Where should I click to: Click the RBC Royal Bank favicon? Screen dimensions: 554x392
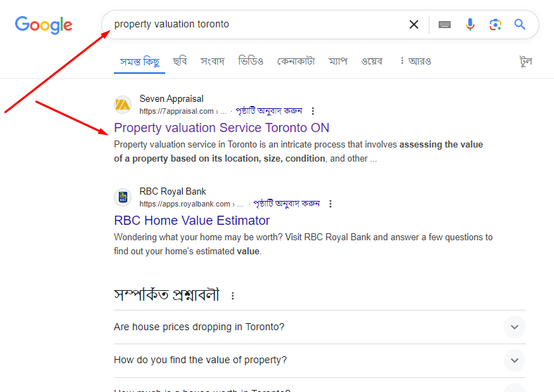click(122, 197)
